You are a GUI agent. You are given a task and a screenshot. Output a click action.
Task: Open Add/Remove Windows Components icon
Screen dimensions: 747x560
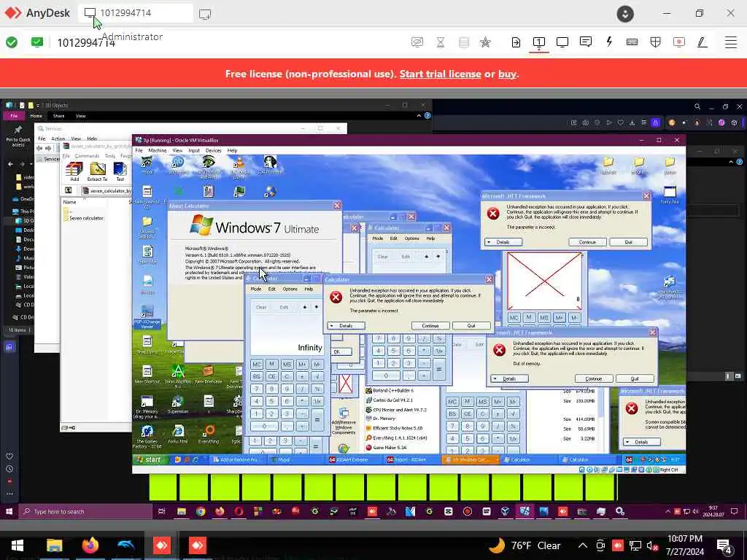343,421
